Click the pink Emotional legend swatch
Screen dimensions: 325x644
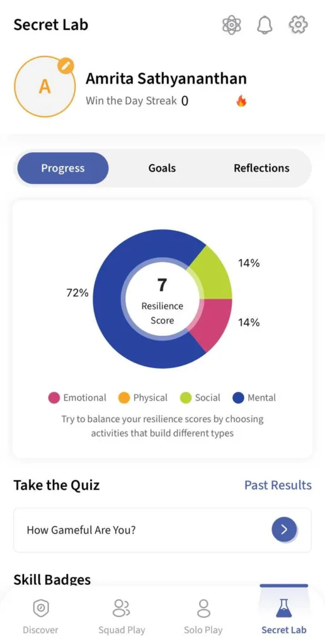point(54,397)
